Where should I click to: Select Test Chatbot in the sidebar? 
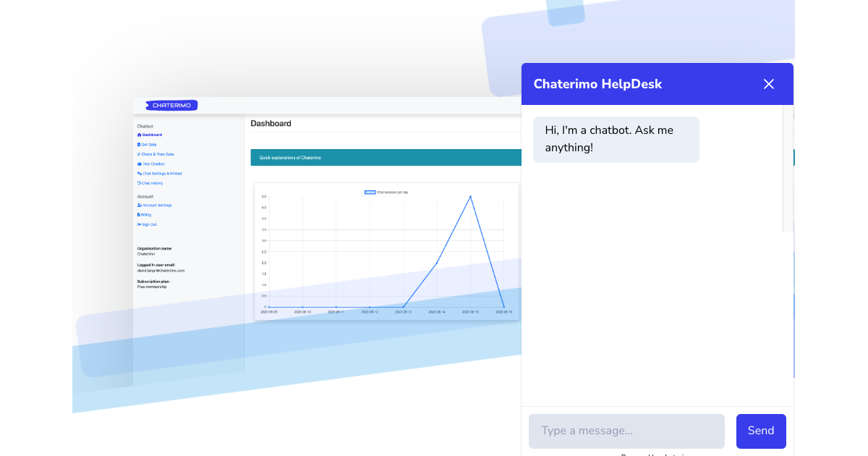(153, 164)
